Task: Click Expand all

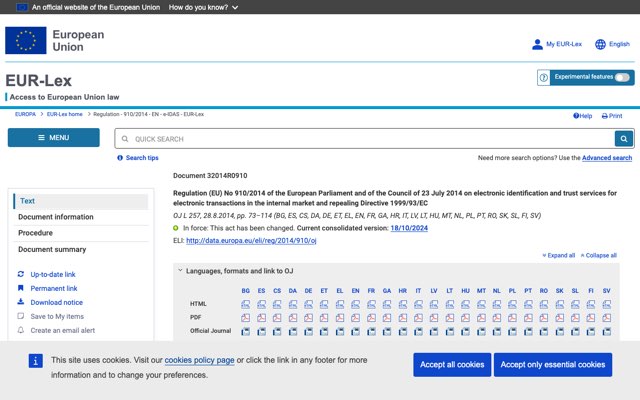Action: [x=558, y=256]
